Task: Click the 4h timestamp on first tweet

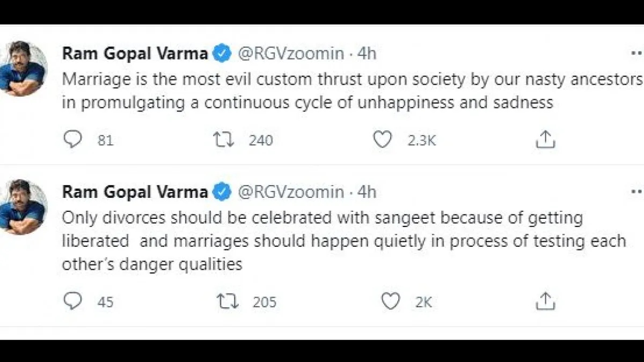Action: click(367, 53)
